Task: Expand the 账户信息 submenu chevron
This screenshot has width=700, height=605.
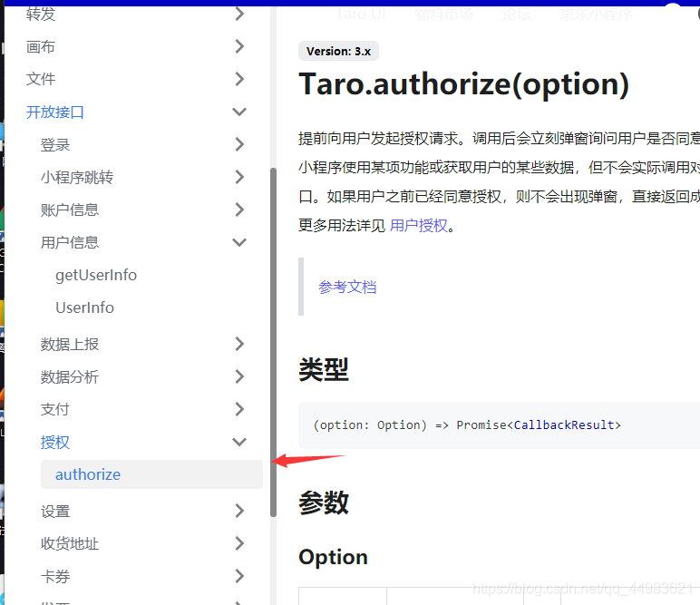Action: [239, 210]
